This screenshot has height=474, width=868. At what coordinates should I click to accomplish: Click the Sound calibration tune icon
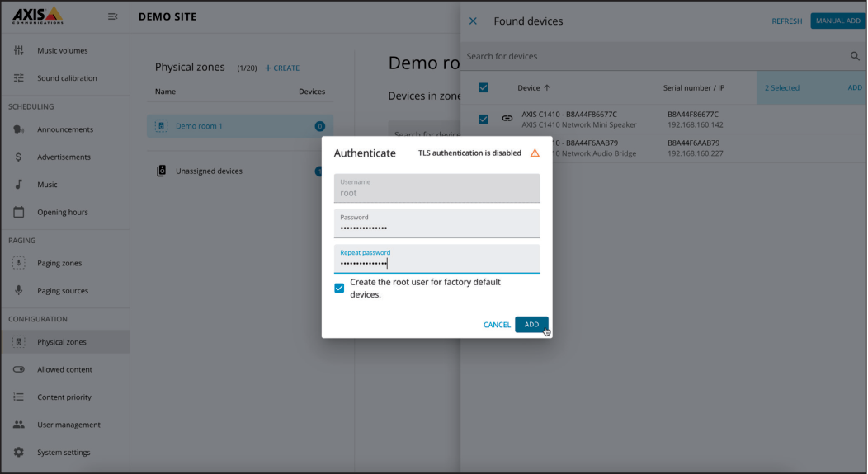(x=19, y=78)
